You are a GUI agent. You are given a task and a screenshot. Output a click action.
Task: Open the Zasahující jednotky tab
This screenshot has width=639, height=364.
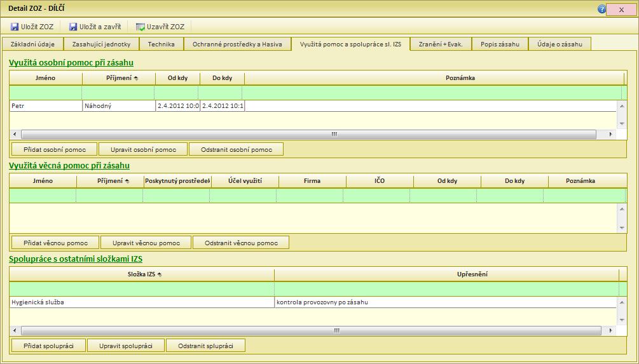102,44
